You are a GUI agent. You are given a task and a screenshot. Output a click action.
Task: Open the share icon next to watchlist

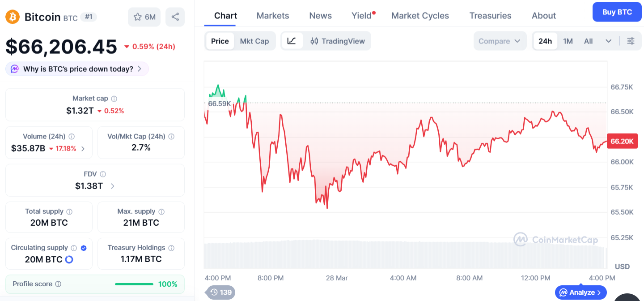174,16
